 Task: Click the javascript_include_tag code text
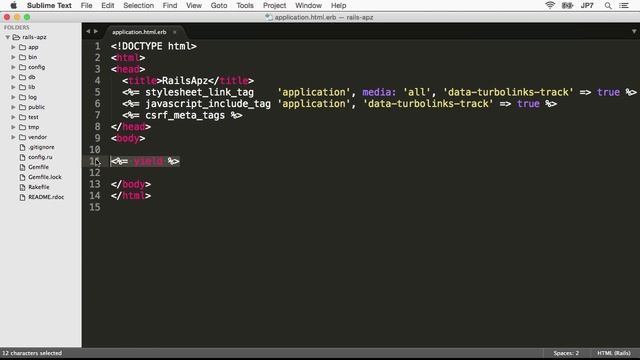(208, 104)
